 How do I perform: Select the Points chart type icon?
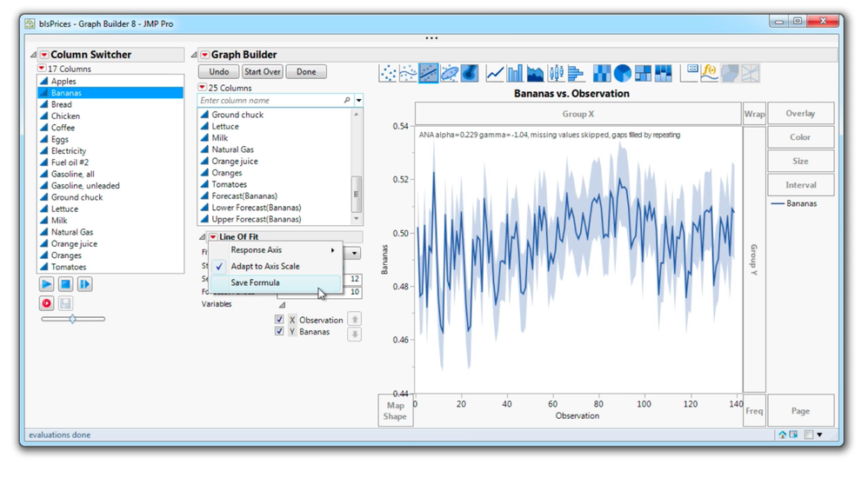[x=389, y=74]
